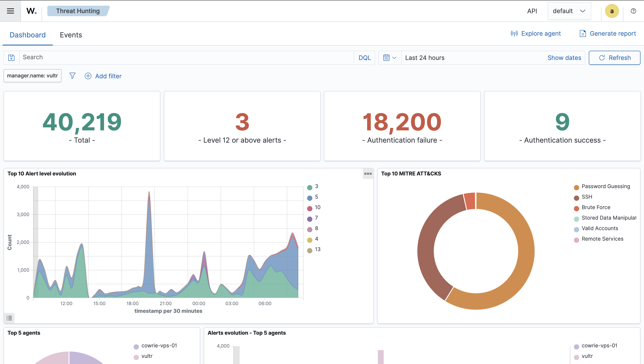This screenshot has height=364, width=644.
Task: Click the SSH color dot in legend
Action: tap(576, 198)
